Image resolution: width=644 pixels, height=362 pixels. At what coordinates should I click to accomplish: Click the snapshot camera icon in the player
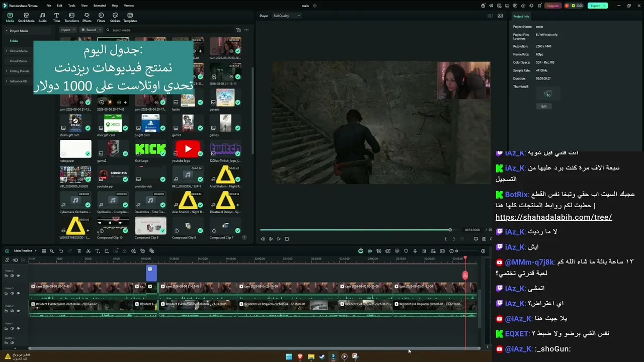(x=484, y=239)
